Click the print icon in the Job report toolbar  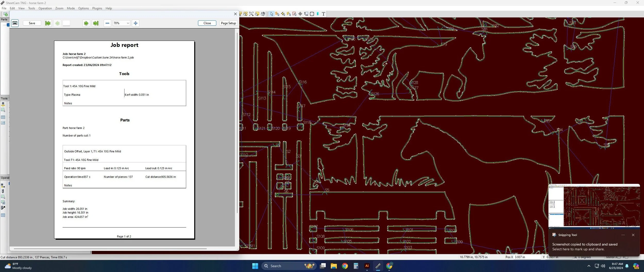[15, 23]
